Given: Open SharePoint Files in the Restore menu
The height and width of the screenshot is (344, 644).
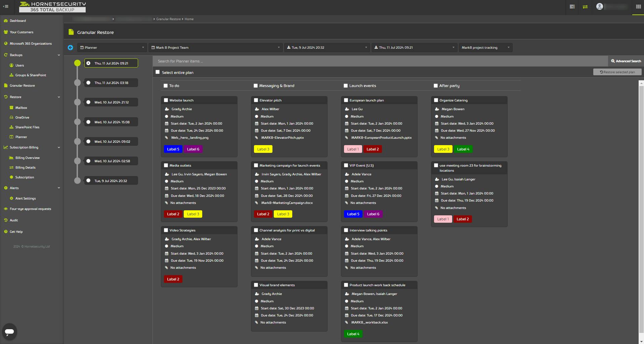Looking at the screenshot, I should coord(27,127).
